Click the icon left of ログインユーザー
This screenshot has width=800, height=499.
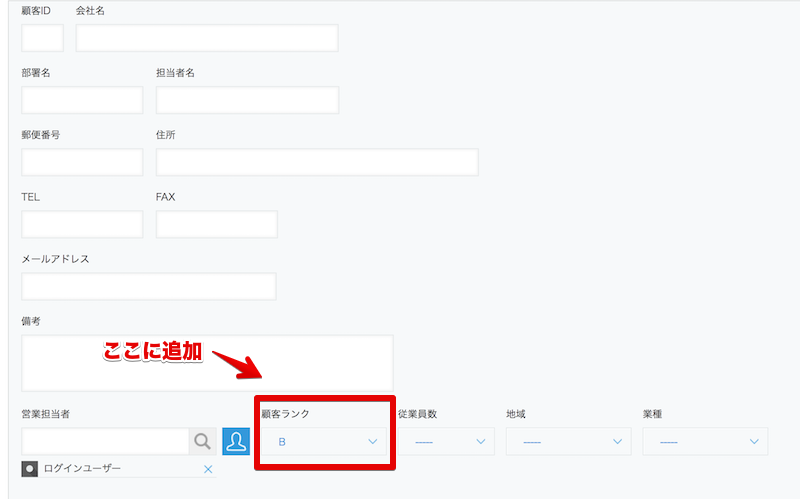point(30,469)
